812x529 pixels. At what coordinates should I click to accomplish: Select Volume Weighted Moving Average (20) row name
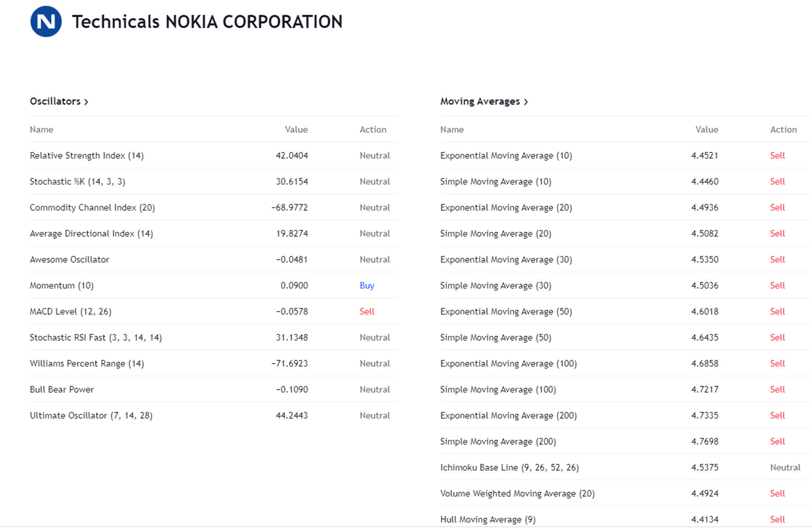(x=517, y=493)
